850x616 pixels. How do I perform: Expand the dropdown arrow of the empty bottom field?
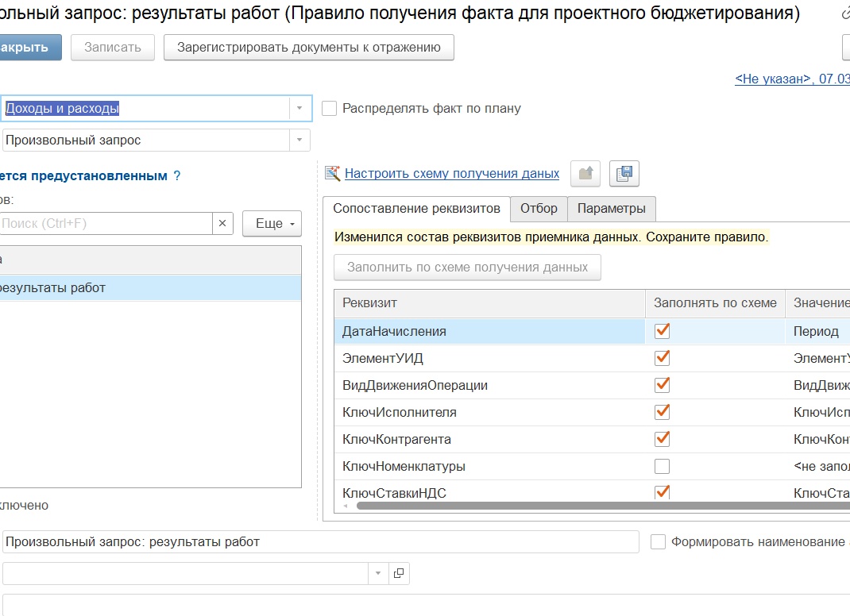coord(378,573)
